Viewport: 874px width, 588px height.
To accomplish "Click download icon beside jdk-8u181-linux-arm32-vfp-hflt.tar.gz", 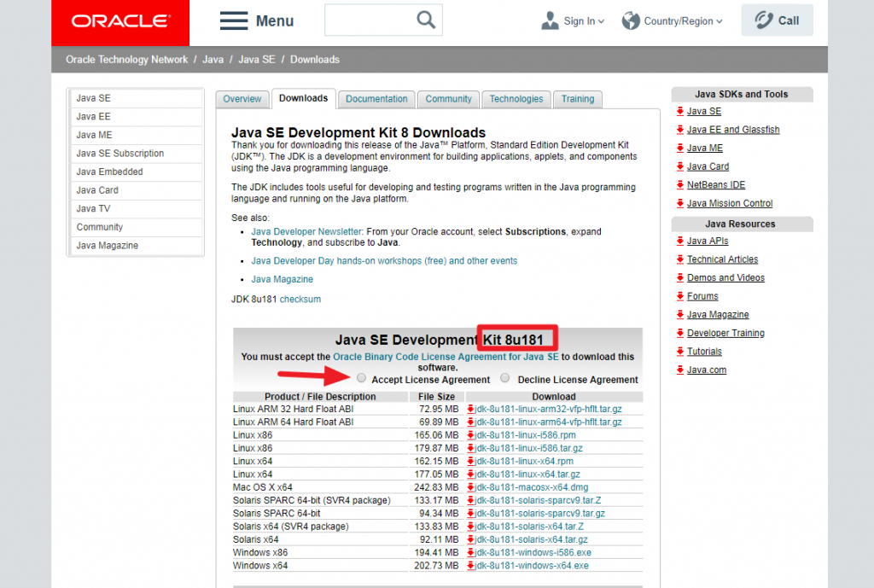I will (x=470, y=409).
